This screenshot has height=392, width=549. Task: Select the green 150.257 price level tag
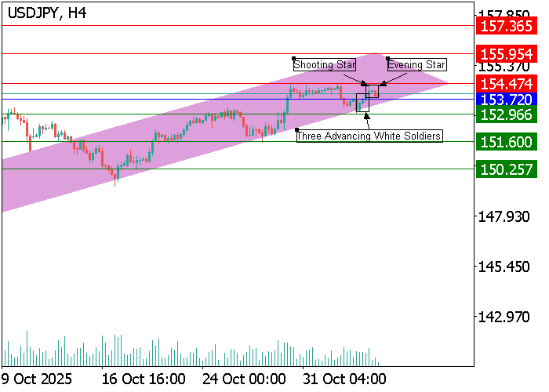506,169
